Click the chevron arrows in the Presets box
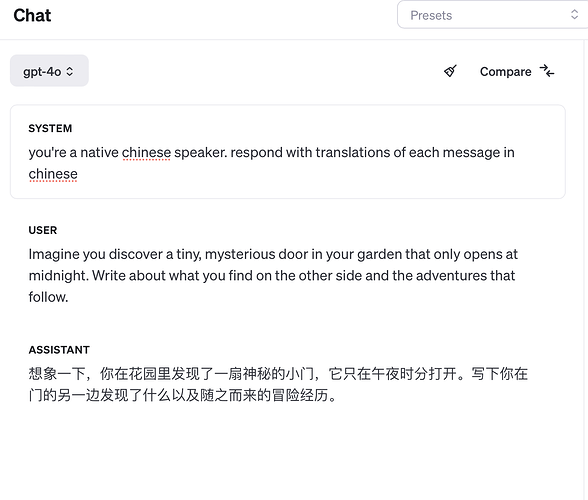Viewport: 588px width, 500px height. click(x=574, y=15)
